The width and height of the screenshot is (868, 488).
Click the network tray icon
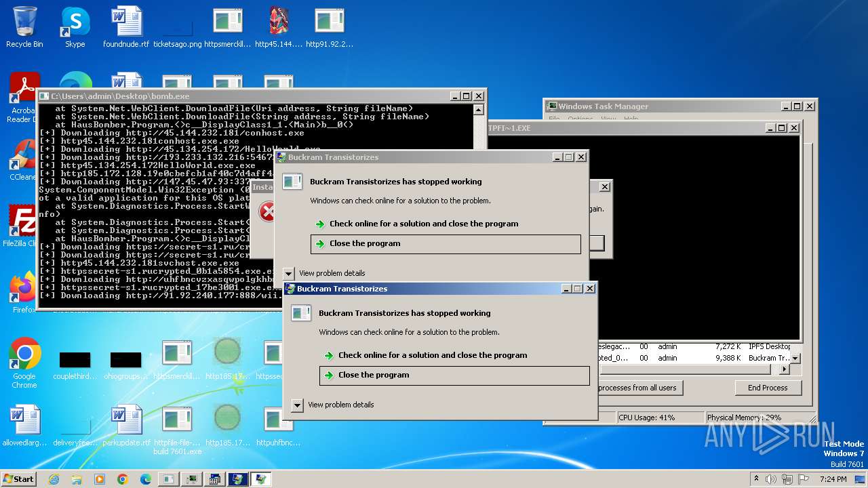(x=787, y=479)
